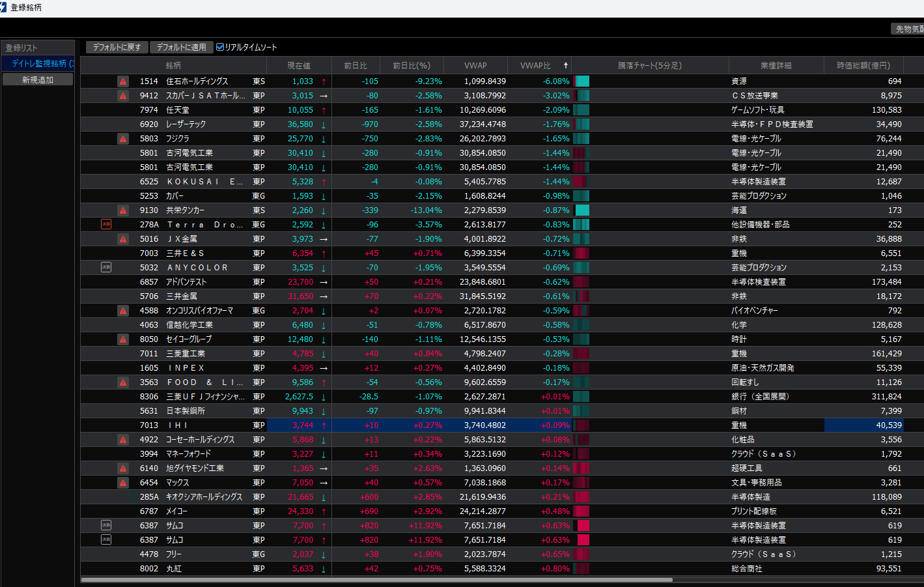Click the warning icon for セイコーグループ

click(x=122, y=339)
